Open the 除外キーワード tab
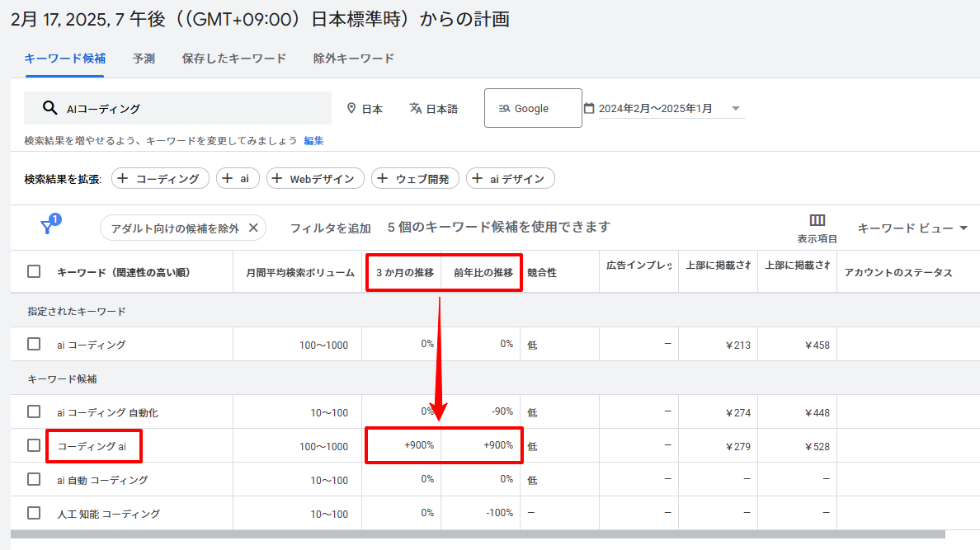Viewport: 980px width, 550px height. [x=353, y=59]
